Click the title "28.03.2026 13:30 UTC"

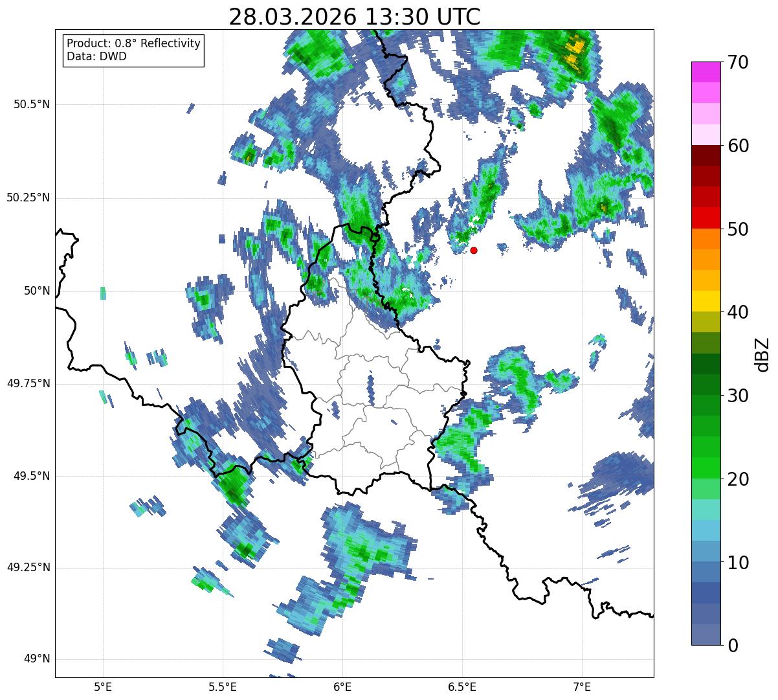tap(355, 16)
